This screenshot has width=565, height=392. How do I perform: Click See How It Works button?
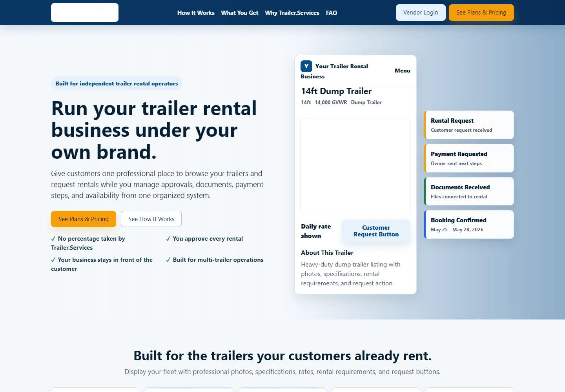(x=151, y=219)
